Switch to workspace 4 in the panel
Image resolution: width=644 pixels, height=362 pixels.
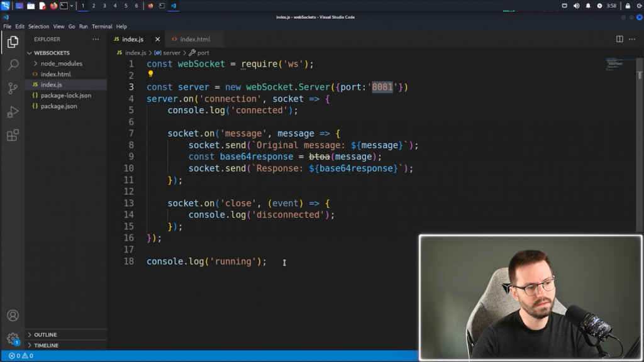(115, 6)
